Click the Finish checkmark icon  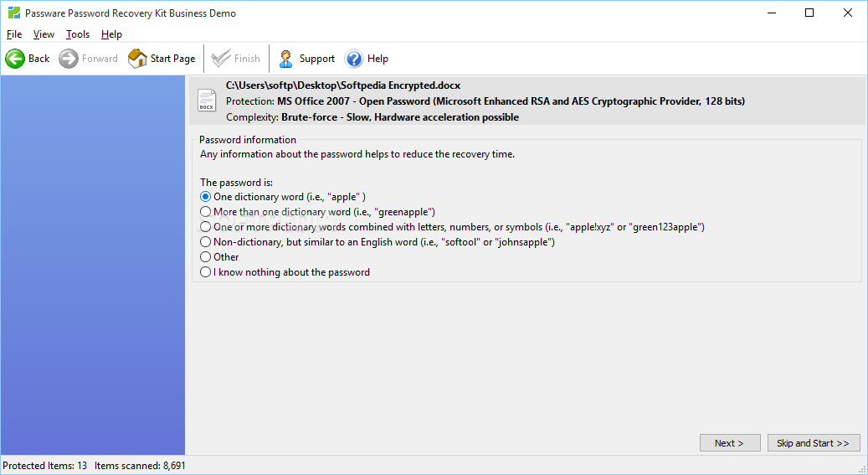point(221,58)
